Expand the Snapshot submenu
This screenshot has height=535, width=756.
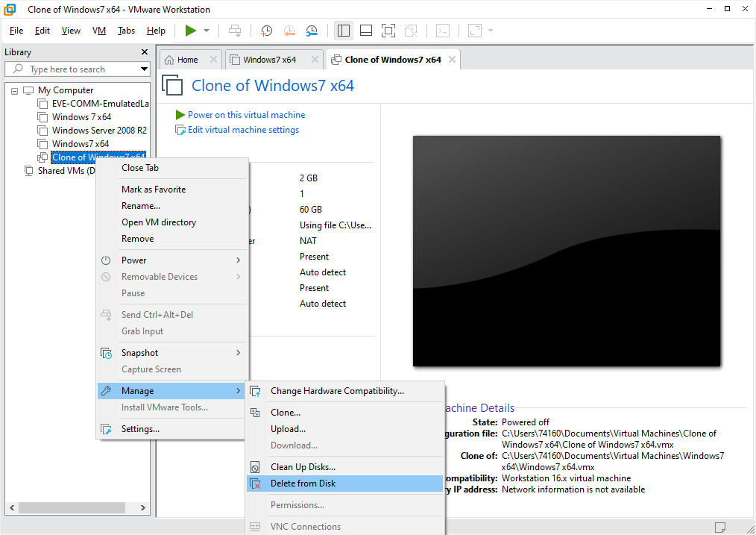(x=173, y=353)
